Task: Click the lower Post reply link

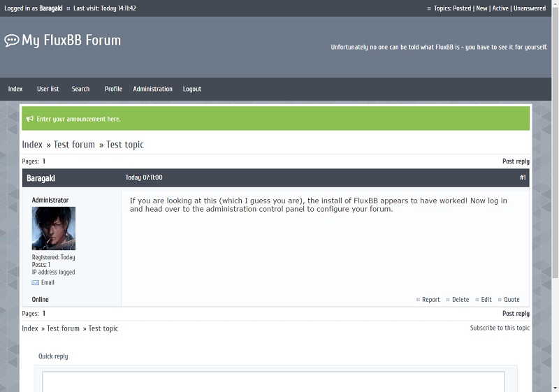Action: [516, 313]
